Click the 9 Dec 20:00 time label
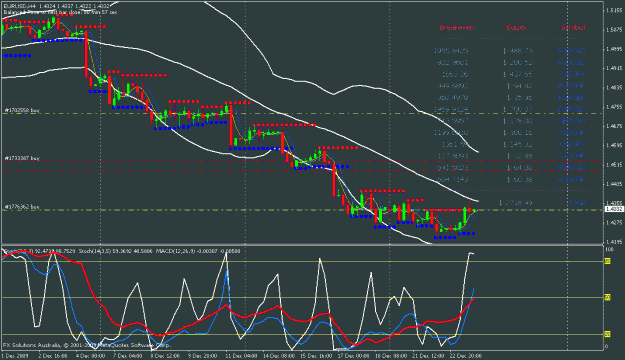The width and height of the screenshot is (625, 360). pyautogui.click(x=202, y=356)
